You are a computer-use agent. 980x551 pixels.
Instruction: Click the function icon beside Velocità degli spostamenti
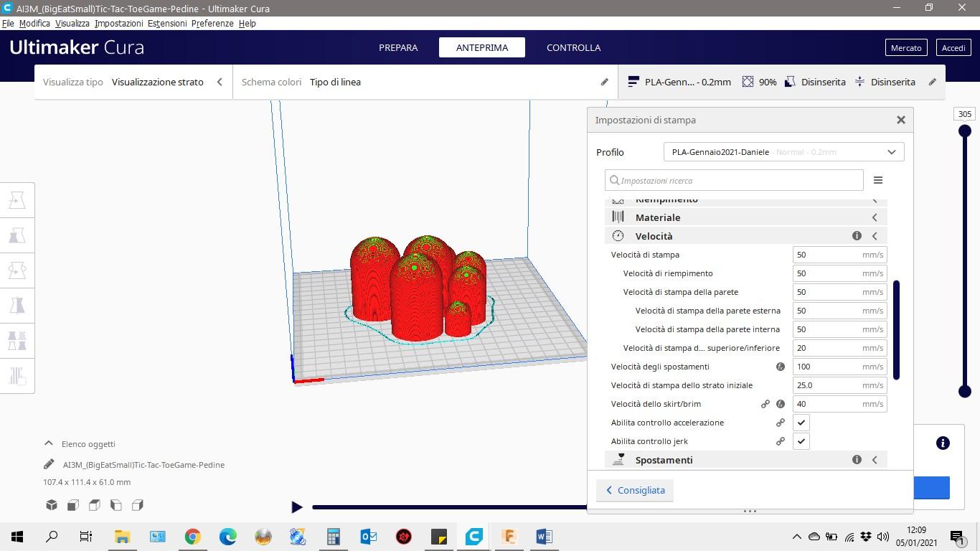click(781, 367)
